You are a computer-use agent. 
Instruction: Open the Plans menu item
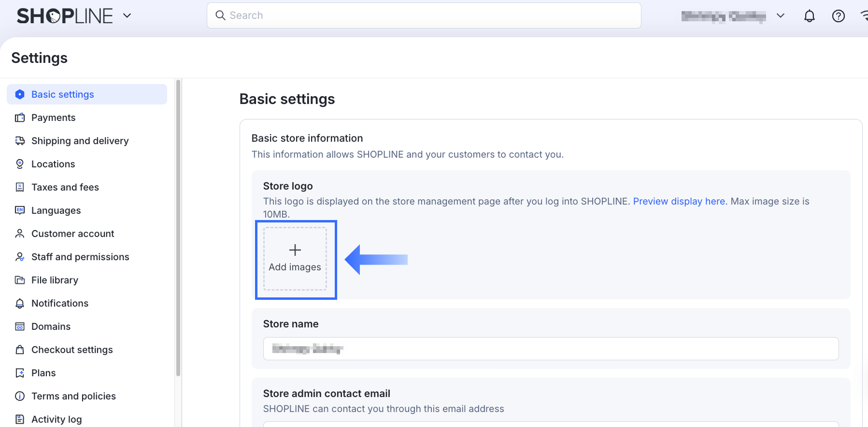coord(43,373)
